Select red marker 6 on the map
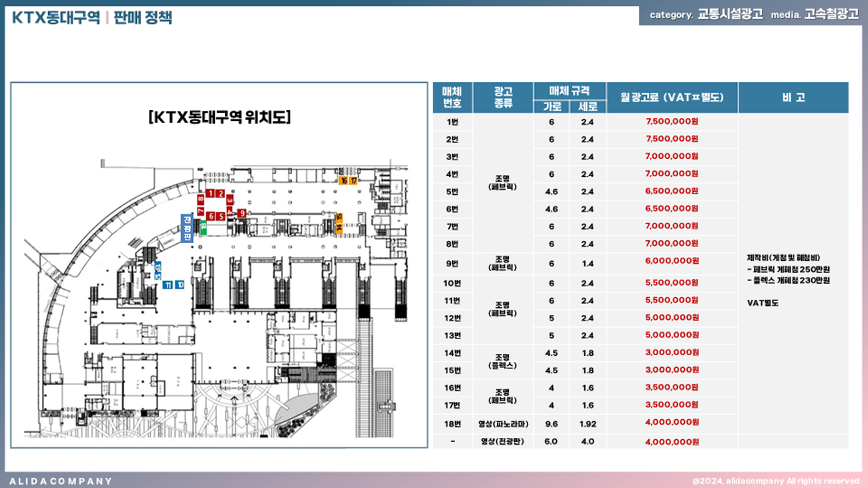Image resolution: width=868 pixels, height=488 pixels. click(x=210, y=216)
